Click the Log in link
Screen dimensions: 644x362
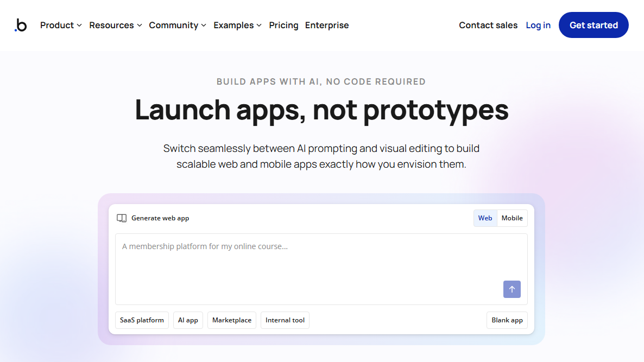pyautogui.click(x=538, y=25)
